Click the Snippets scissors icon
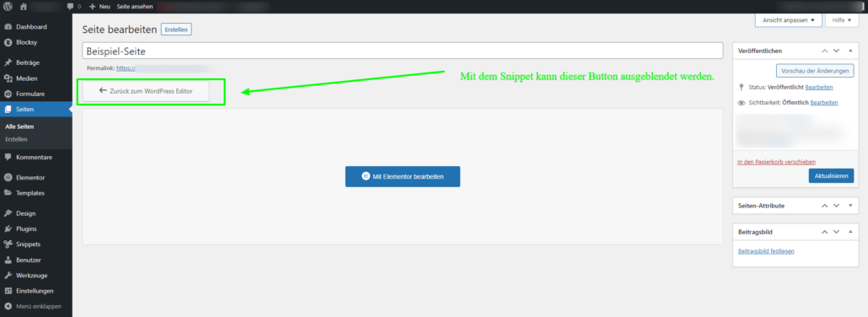This screenshot has height=317, width=868. pyautogui.click(x=8, y=244)
